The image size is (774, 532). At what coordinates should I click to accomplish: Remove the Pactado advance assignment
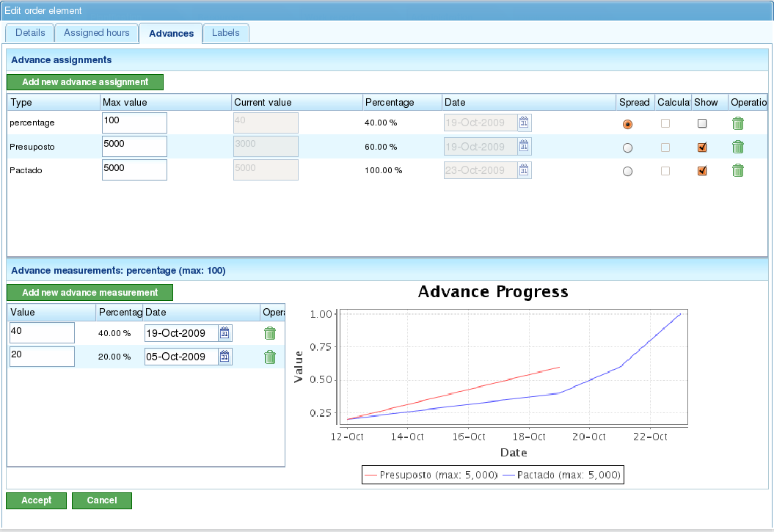(738, 170)
